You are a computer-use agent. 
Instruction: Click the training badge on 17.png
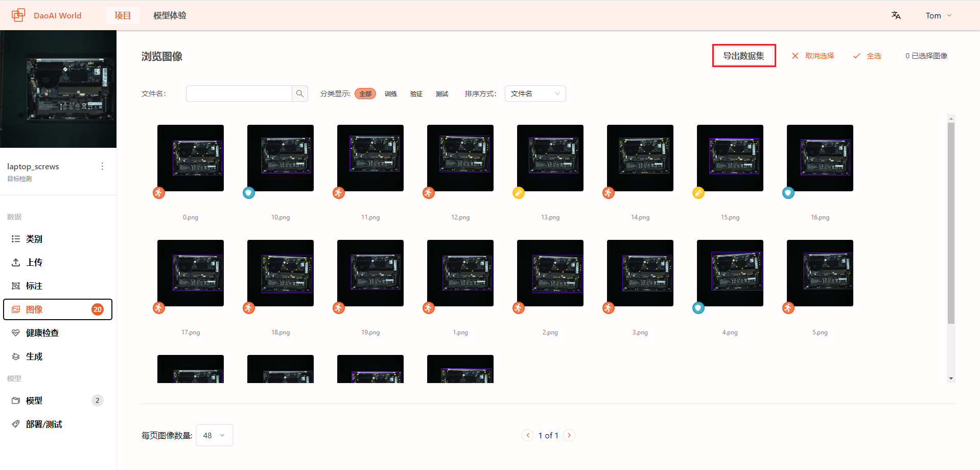159,308
